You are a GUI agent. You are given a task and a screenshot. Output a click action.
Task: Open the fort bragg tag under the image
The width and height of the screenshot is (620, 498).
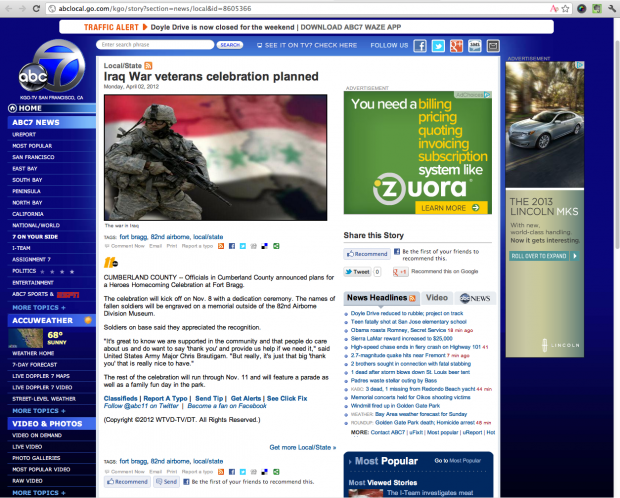click(133, 237)
